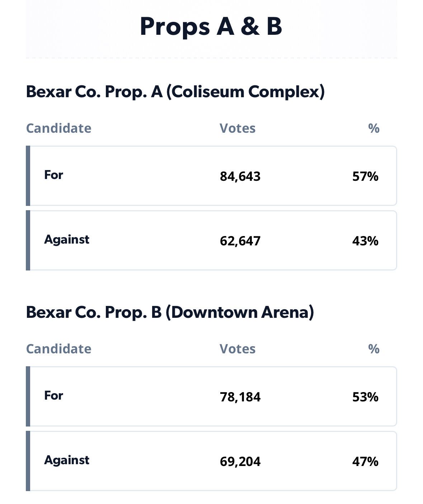This screenshot has height=504, width=423.
Task: Click the 53% result value
Action: click(365, 397)
